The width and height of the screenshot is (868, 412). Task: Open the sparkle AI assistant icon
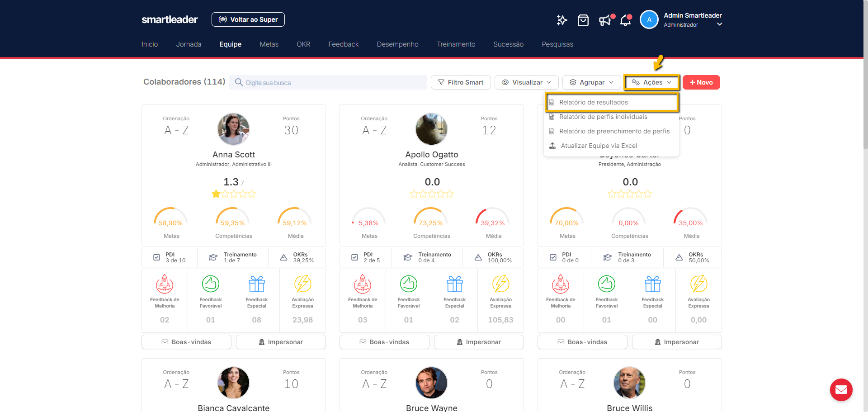(561, 20)
